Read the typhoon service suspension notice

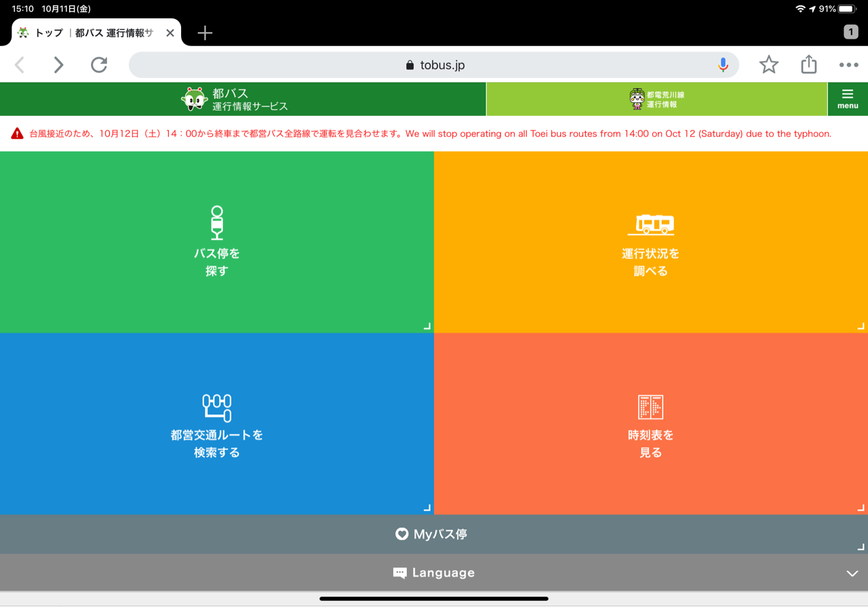pyautogui.click(x=430, y=134)
